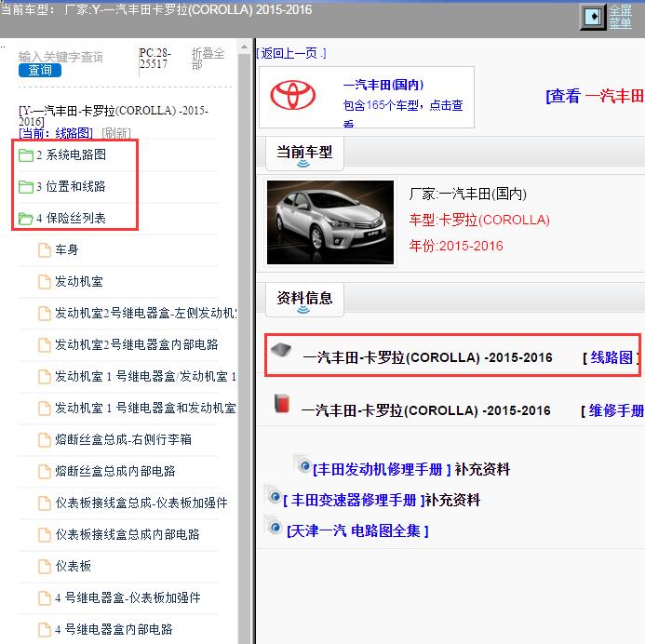
Task: Click the open folder icon for 4 保险丝列表
Action: pyautogui.click(x=26, y=219)
